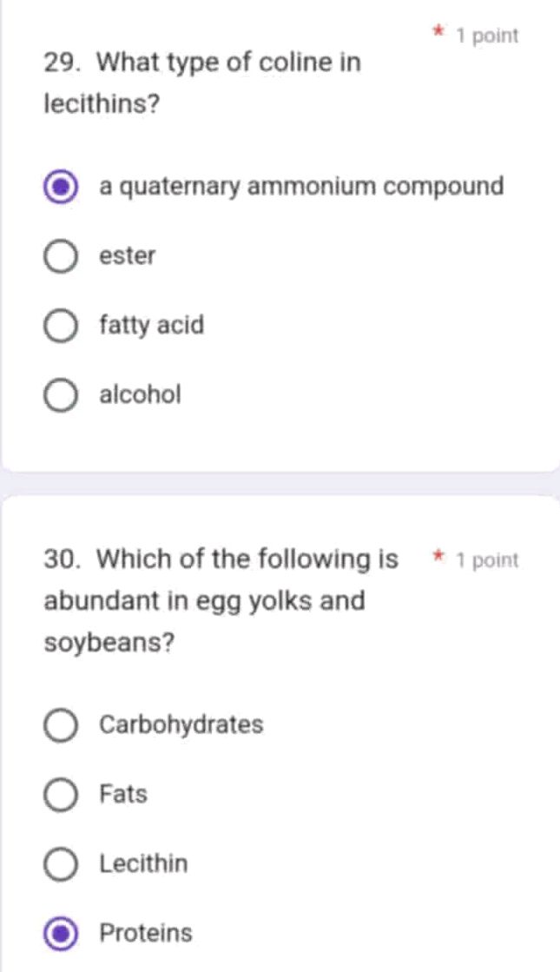
Task: Click the 'Proteins' option label
Action: pyautogui.click(x=146, y=933)
